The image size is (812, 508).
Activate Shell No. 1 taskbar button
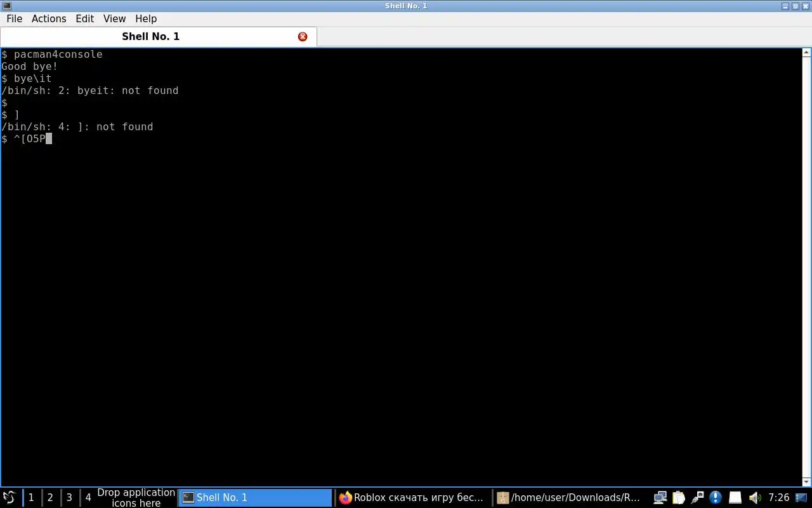tap(256, 498)
